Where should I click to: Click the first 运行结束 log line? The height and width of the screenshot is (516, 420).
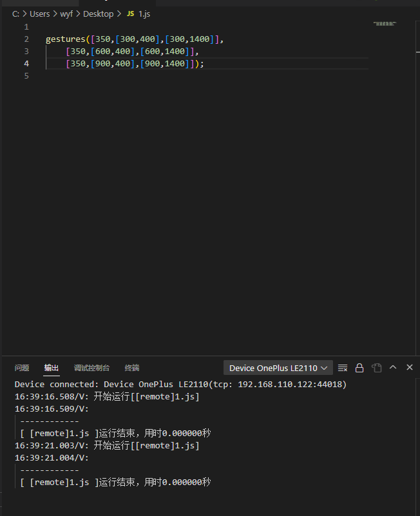point(115,434)
